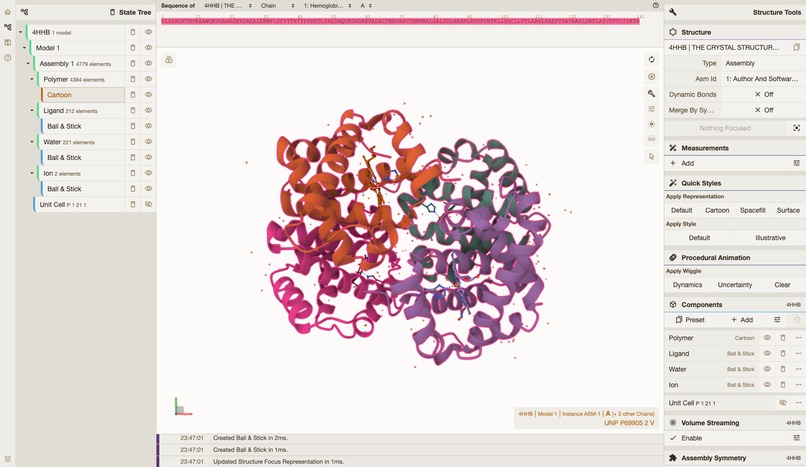Image resolution: width=806 pixels, height=467 pixels.
Task: Toggle visibility of Cartoon representation
Action: click(x=149, y=95)
